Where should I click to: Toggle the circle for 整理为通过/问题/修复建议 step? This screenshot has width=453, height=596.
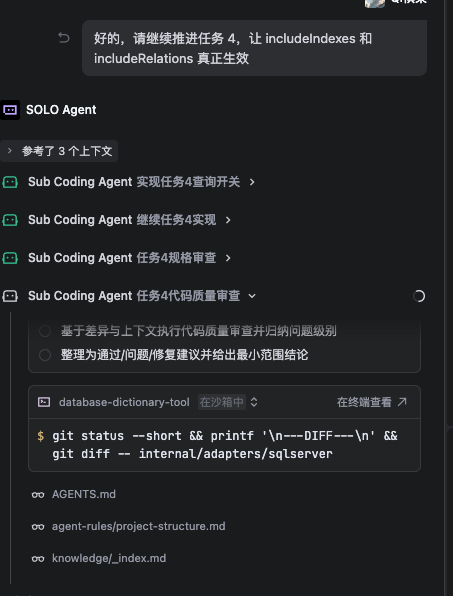click(45, 355)
